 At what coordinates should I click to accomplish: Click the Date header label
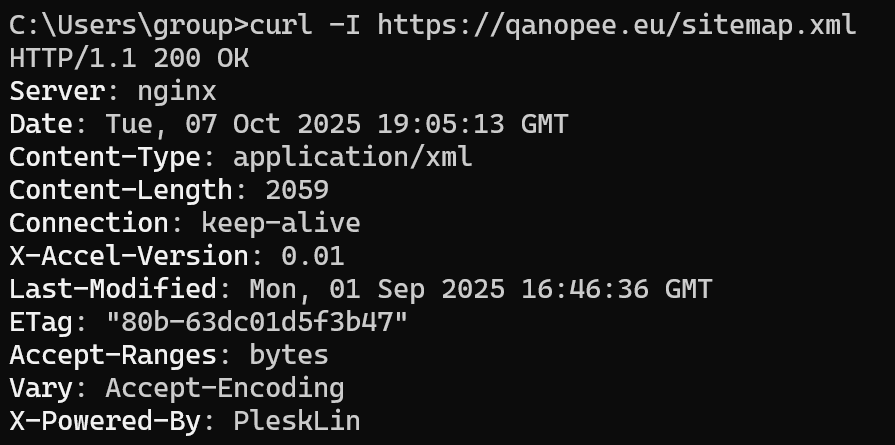[x=40, y=124]
